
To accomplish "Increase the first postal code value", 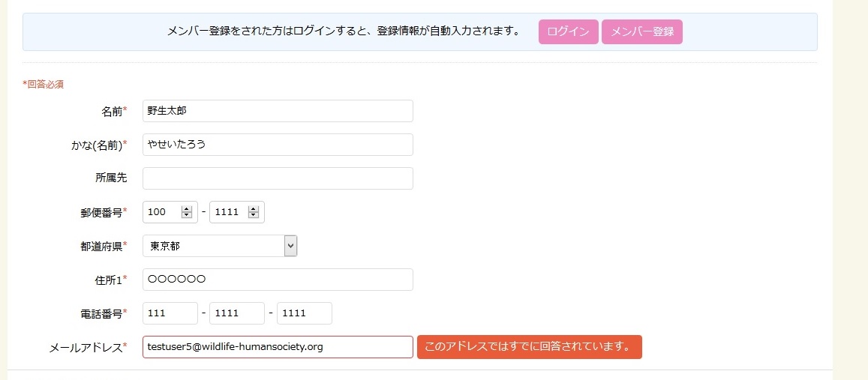I will 187,208.
